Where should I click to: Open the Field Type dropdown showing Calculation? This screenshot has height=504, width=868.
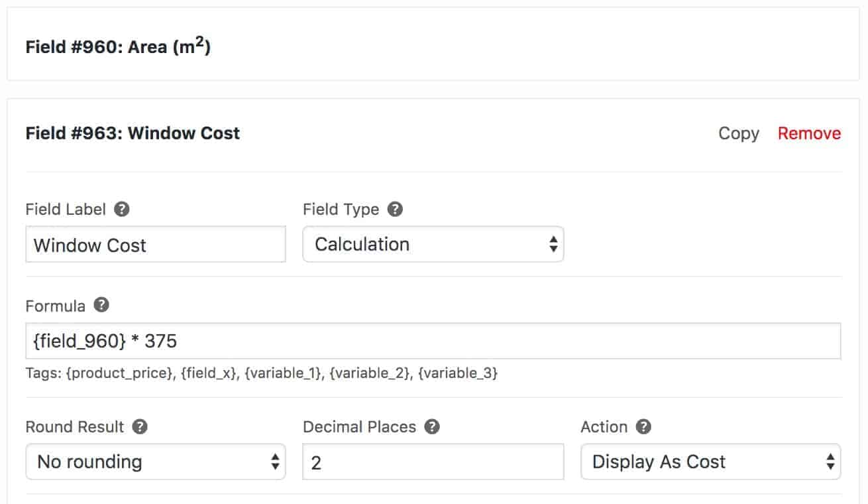tap(433, 244)
